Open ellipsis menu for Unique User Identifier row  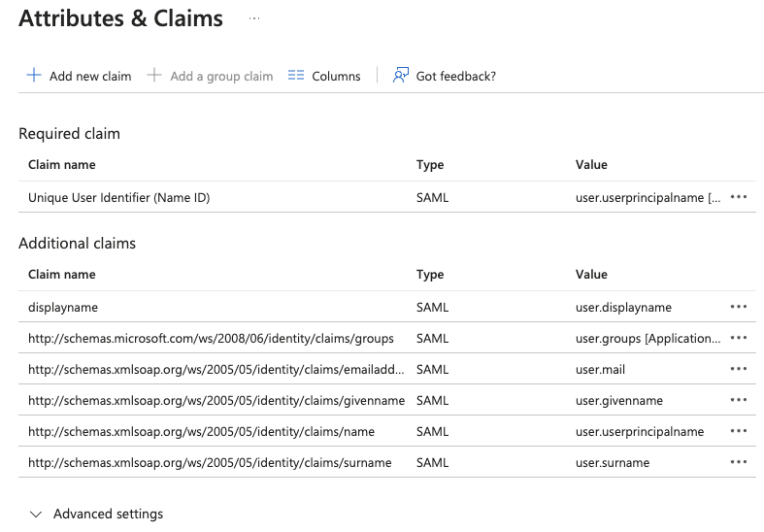point(739,197)
